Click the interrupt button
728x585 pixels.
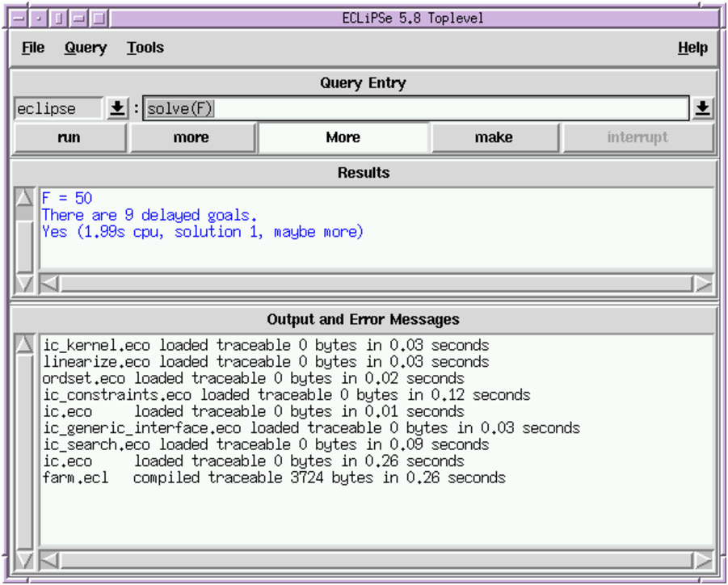pyautogui.click(x=638, y=137)
